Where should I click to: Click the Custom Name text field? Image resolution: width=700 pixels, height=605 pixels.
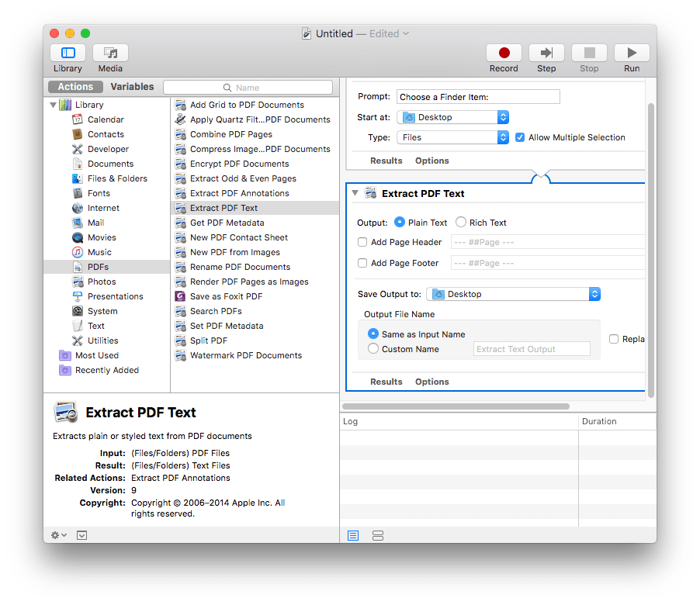pos(531,348)
